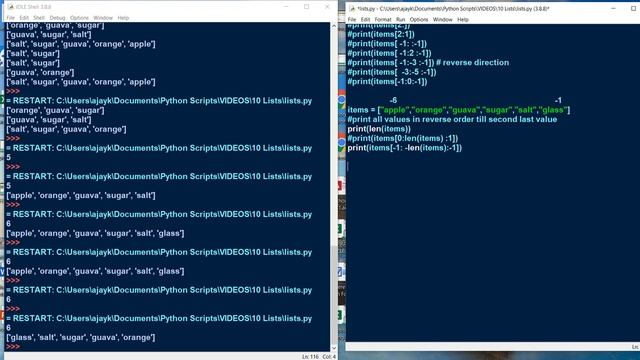This screenshot has height=360, width=640.
Task: Open the Format menu in the editor
Action: [383, 20]
